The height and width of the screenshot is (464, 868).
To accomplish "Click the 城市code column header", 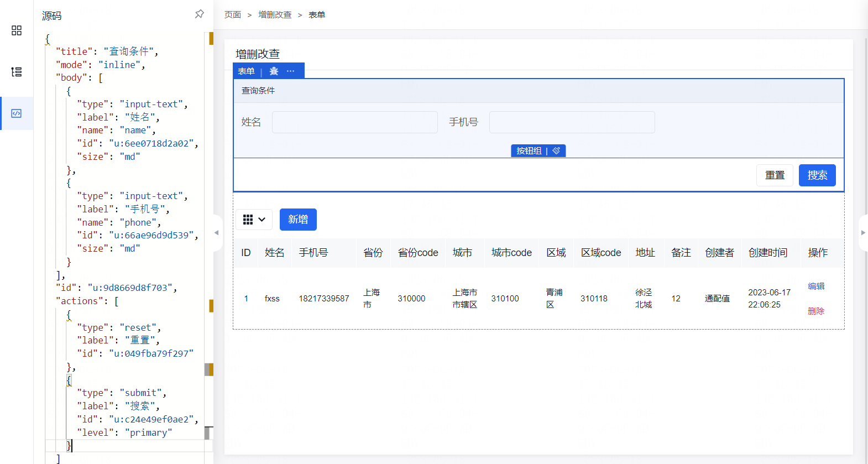I will [x=511, y=253].
